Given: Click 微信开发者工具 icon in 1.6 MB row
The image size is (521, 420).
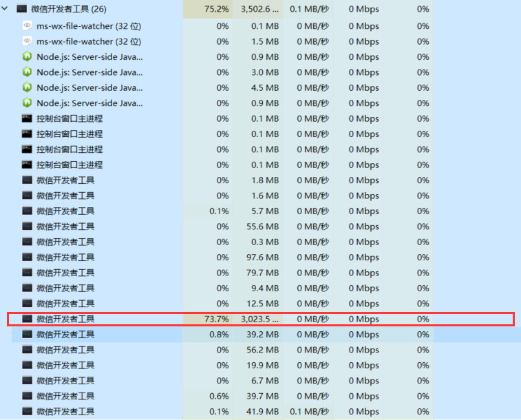Looking at the screenshot, I should tap(27, 196).
